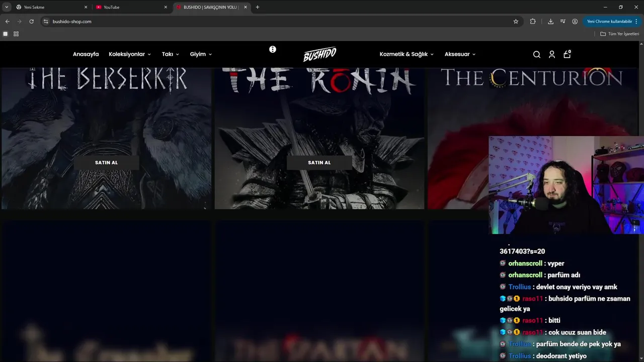Open the site search icon
The image size is (644, 362).
[537, 54]
